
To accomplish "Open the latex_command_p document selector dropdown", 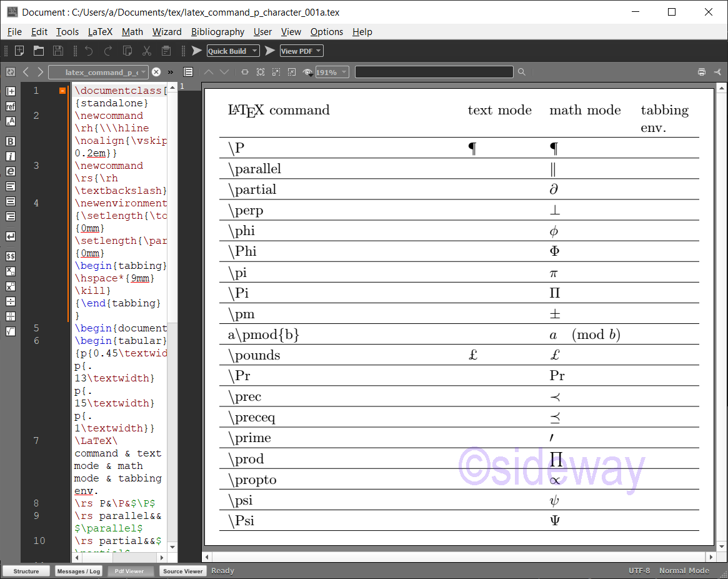I will click(99, 72).
